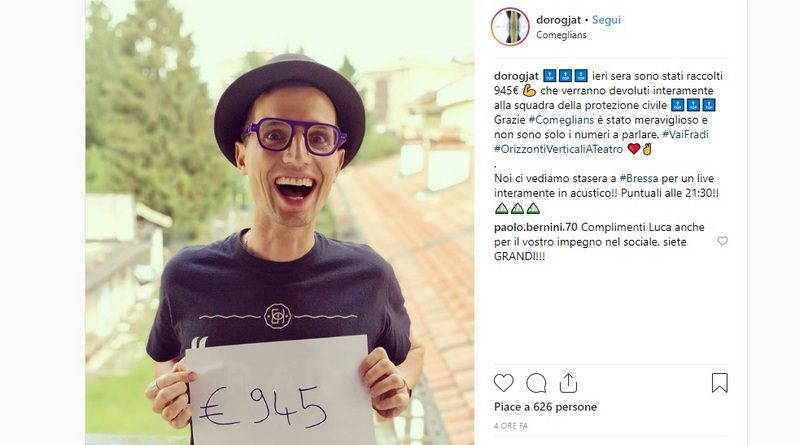Open dorogjat username in the post header

click(558, 20)
